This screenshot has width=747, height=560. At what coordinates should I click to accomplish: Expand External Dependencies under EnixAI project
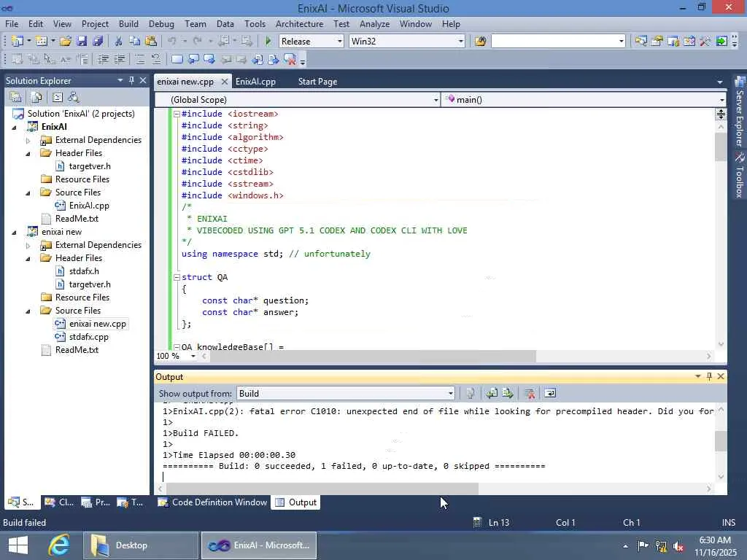click(28, 140)
